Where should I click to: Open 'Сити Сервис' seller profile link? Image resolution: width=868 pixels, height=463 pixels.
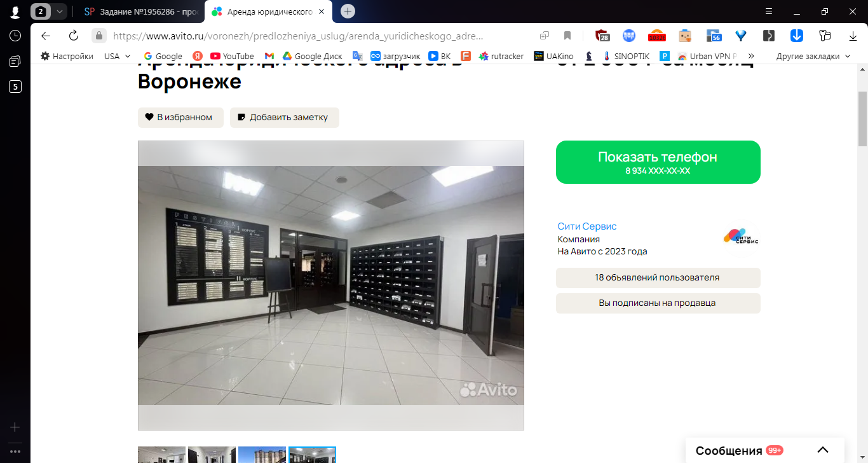(x=587, y=226)
